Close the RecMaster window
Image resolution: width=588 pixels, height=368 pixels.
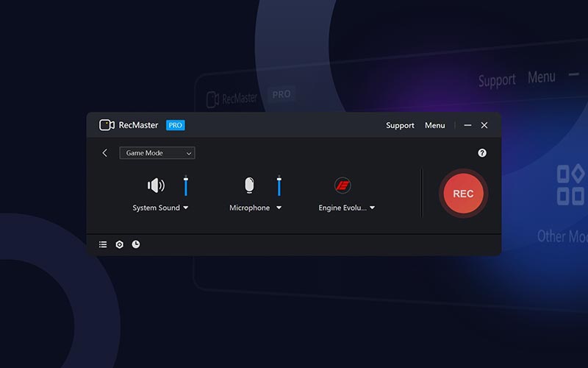[x=484, y=125]
